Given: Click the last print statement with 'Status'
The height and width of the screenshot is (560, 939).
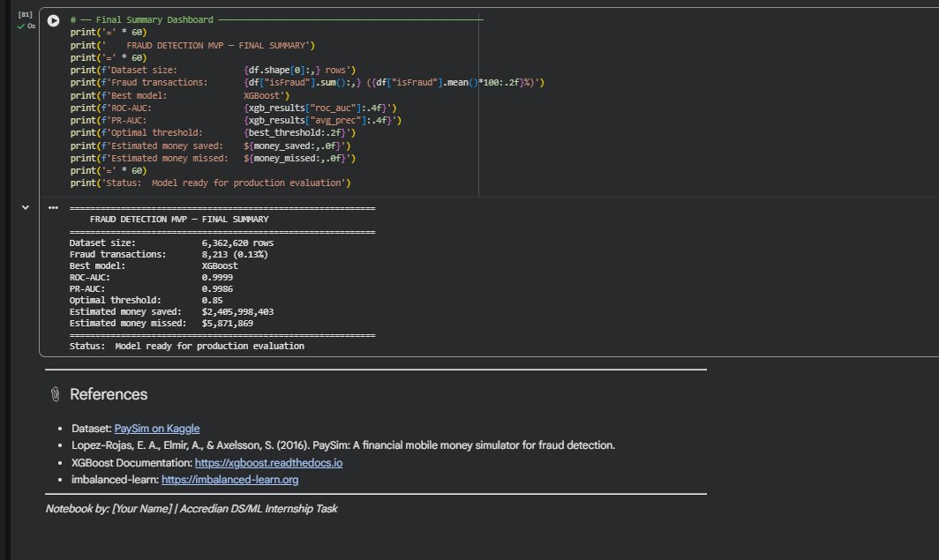Looking at the screenshot, I should click(x=210, y=183).
